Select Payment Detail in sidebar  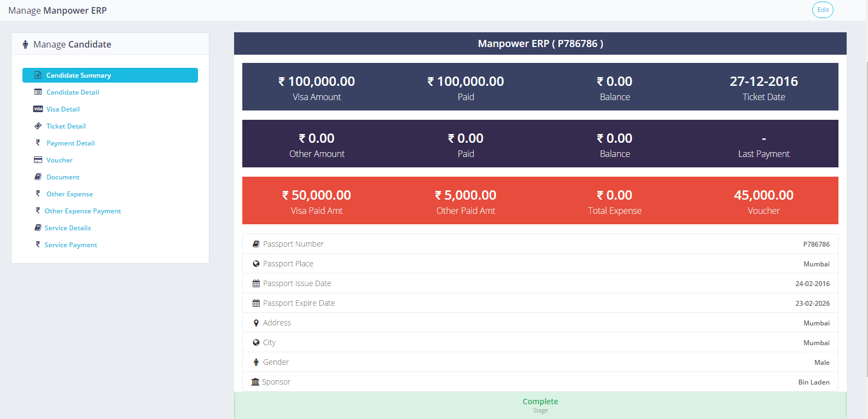click(71, 143)
